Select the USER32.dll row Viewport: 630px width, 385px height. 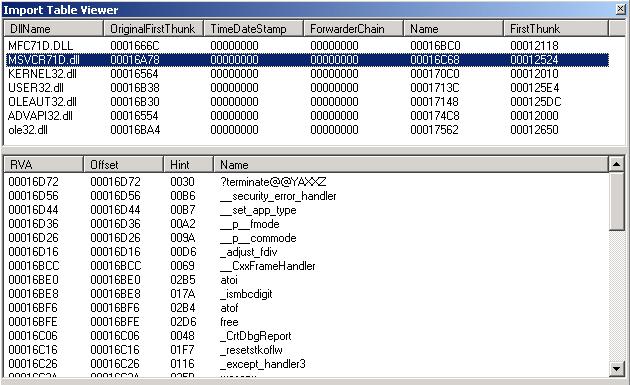coord(307,88)
